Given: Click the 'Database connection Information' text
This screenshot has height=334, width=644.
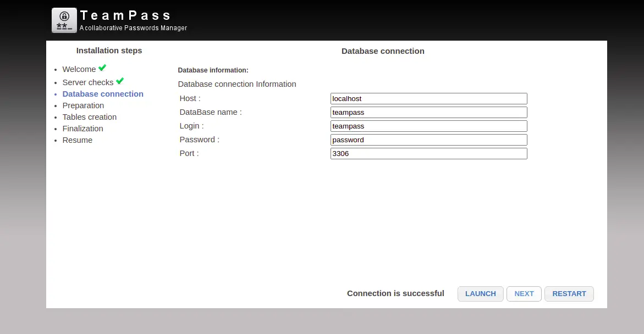Looking at the screenshot, I should point(237,84).
